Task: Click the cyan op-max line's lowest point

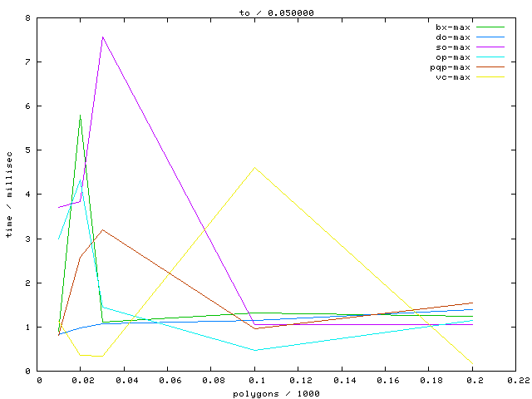Action: 254,350
